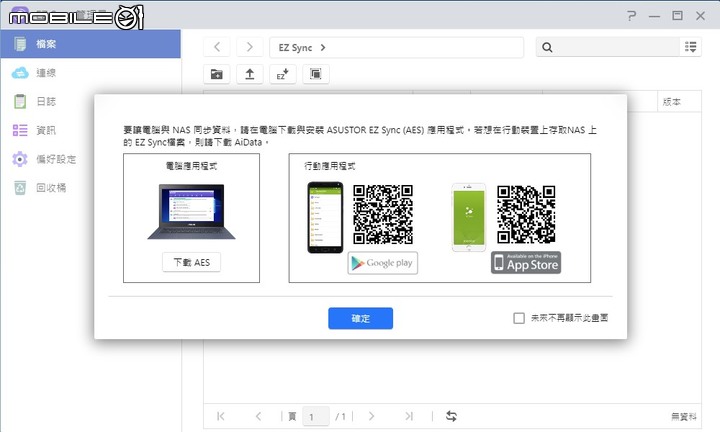Screen dimensions: 720x432
Task: Click the cloud connection icon in sidebar
Action: click(x=20, y=73)
